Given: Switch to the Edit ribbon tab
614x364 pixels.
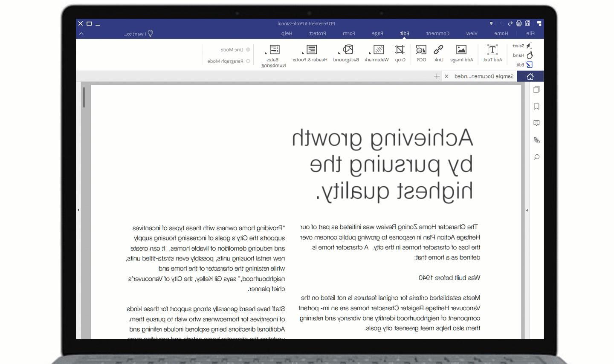Looking at the screenshot, I should coord(405,33).
